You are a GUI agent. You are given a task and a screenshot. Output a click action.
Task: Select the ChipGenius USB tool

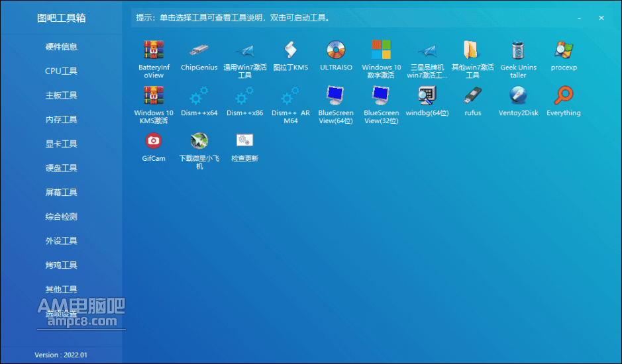coord(199,50)
